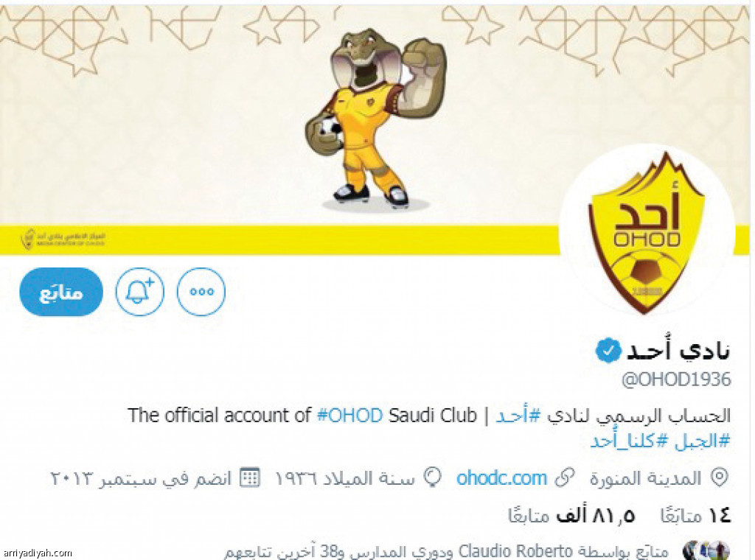Click the calendar joined-date icon
The height and width of the screenshot is (560, 755).
click(251, 477)
